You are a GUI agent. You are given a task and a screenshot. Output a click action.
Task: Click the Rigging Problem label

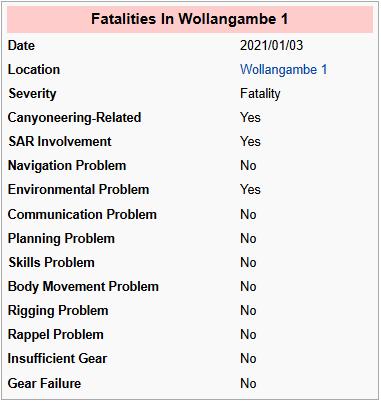click(x=58, y=311)
